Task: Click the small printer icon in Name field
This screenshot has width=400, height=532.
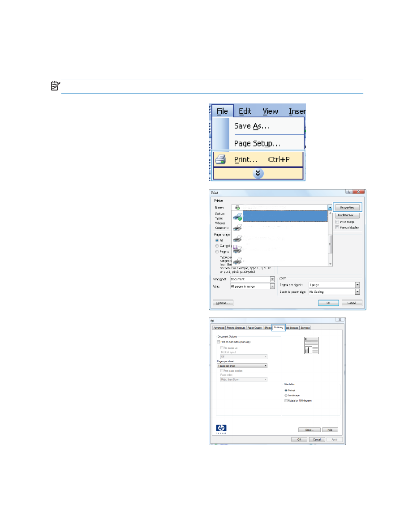Action: tap(237, 207)
